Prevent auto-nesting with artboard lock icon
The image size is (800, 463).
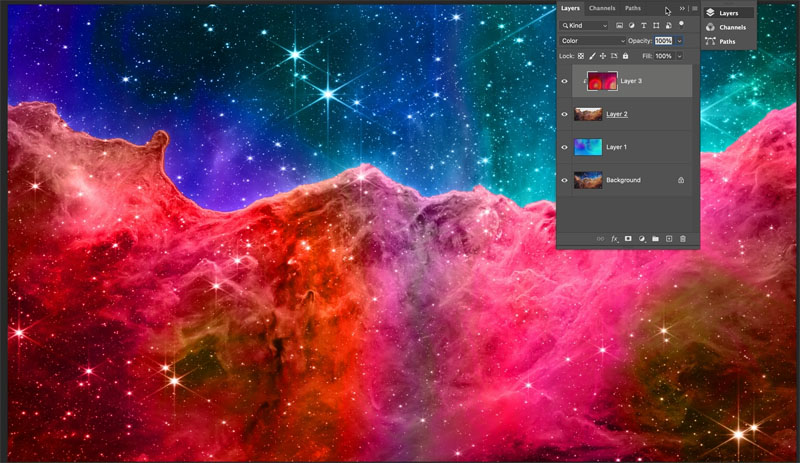click(614, 56)
